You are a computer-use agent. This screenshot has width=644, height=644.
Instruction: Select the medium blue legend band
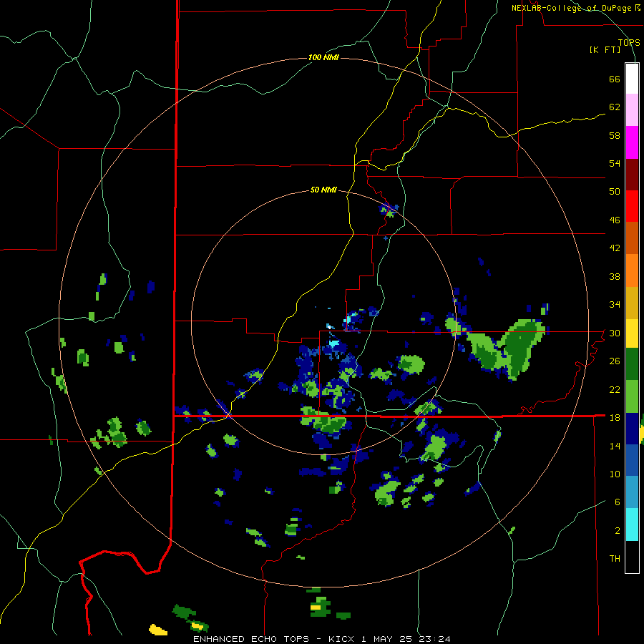(x=632, y=460)
